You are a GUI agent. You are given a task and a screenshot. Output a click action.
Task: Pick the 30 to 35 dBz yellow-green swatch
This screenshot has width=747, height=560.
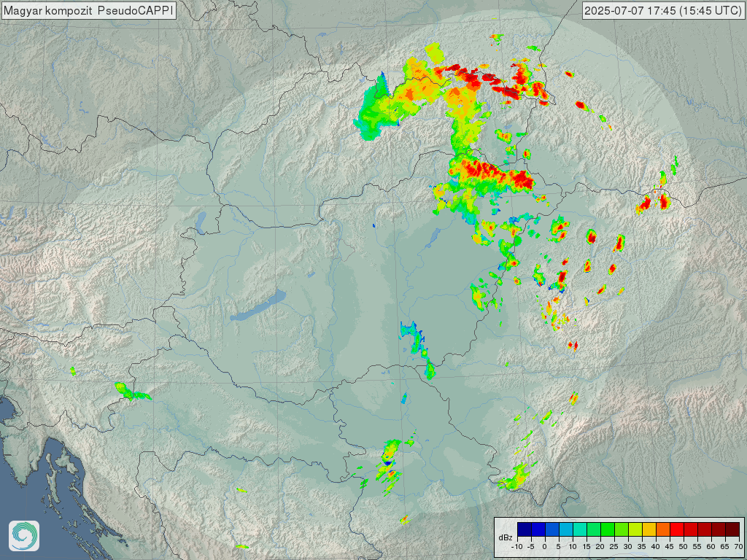tap(635, 529)
